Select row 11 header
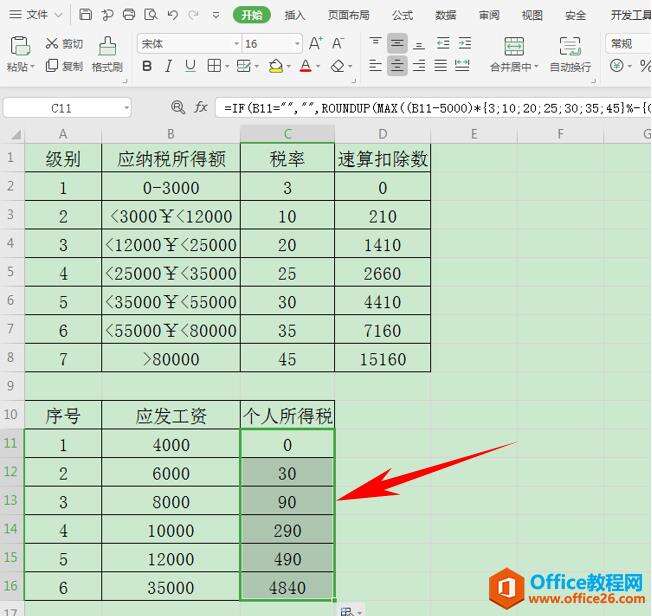The height and width of the screenshot is (616, 652). click(12, 443)
